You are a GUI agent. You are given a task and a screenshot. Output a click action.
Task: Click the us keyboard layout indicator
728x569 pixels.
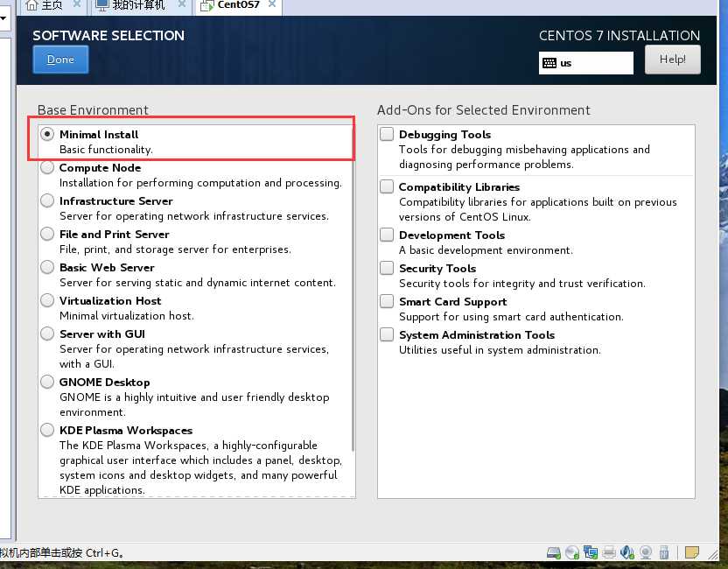pyautogui.click(x=586, y=63)
